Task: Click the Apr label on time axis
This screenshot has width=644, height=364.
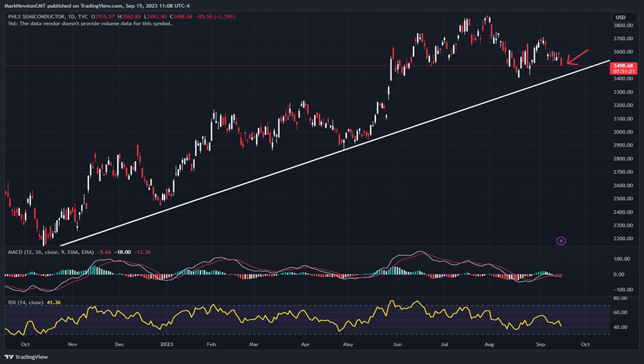Action: pyautogui.click(x=305, y=344)
